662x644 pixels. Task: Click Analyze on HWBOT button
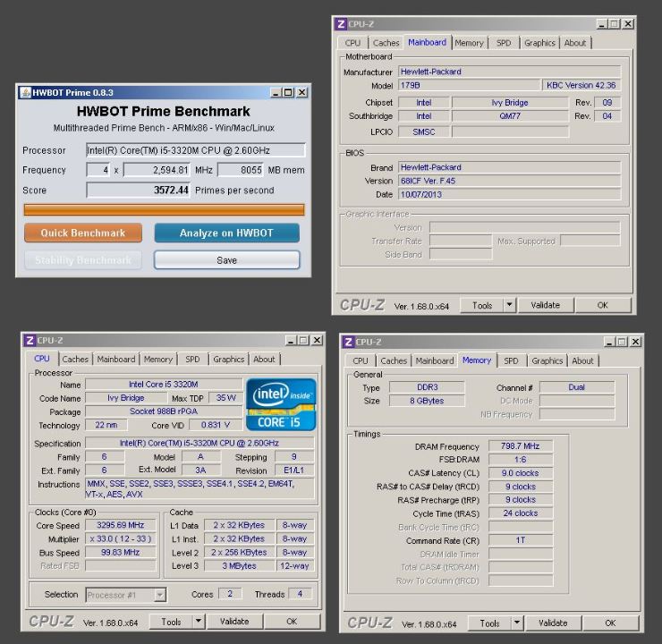click(x=226, y=233)
